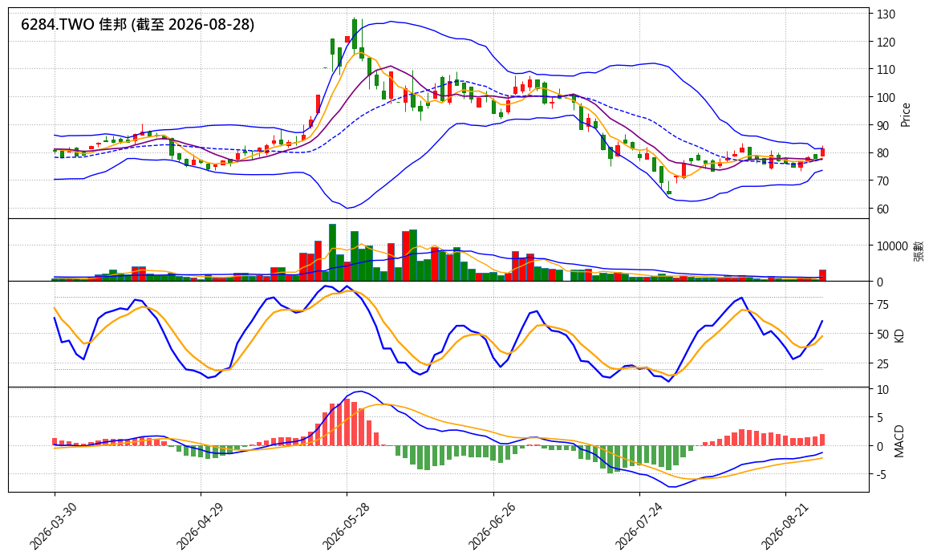The image size is (933, 560).
Task: Click the tallest green volume bar
Action: tap(333, 253)
